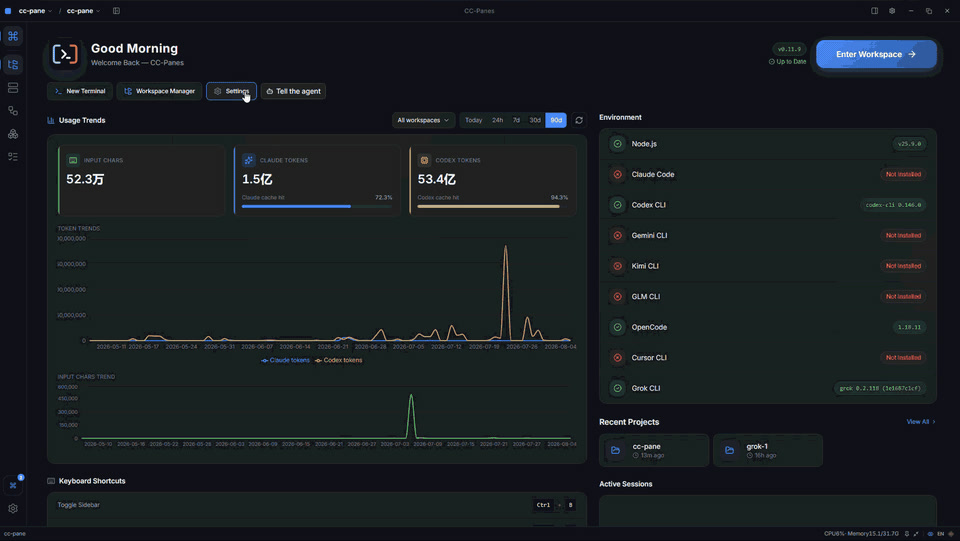960x541 pixels.
Task: Click the expand arrows icon in status bar
Action: [916, 534]
